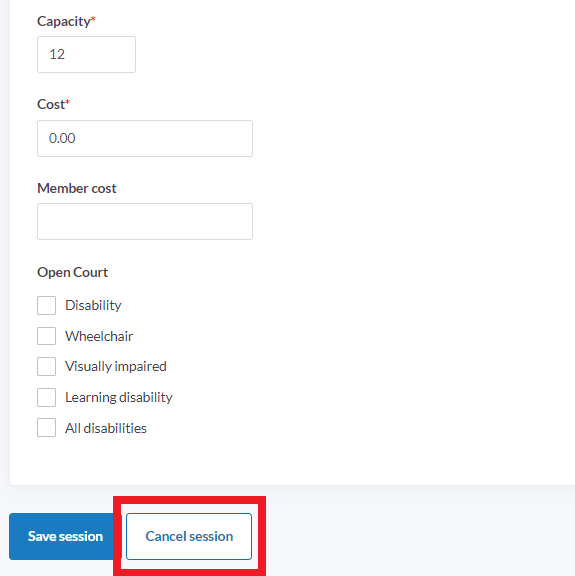Enable the Wheelchair checkbox
575x576 pixels.
[x=46, y=336]
